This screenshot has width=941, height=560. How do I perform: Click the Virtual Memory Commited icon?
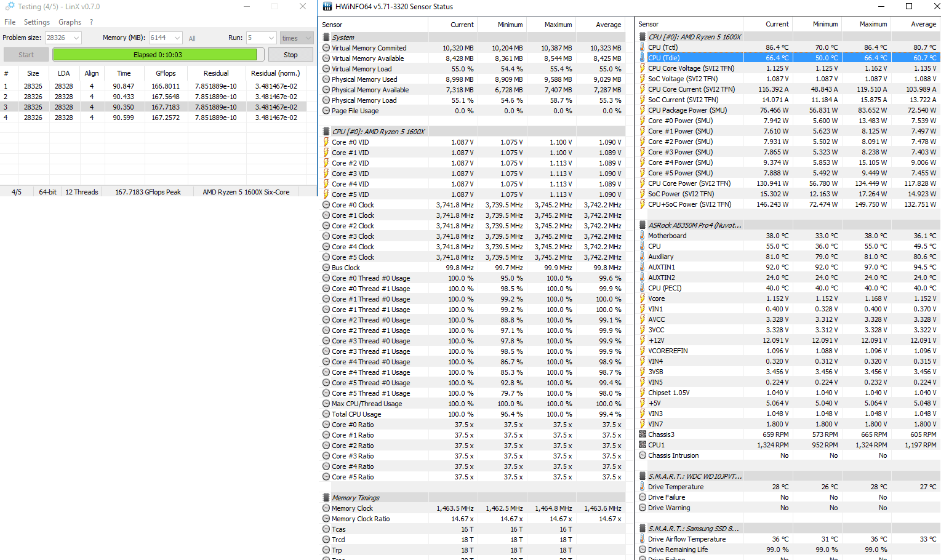[326, 48]
